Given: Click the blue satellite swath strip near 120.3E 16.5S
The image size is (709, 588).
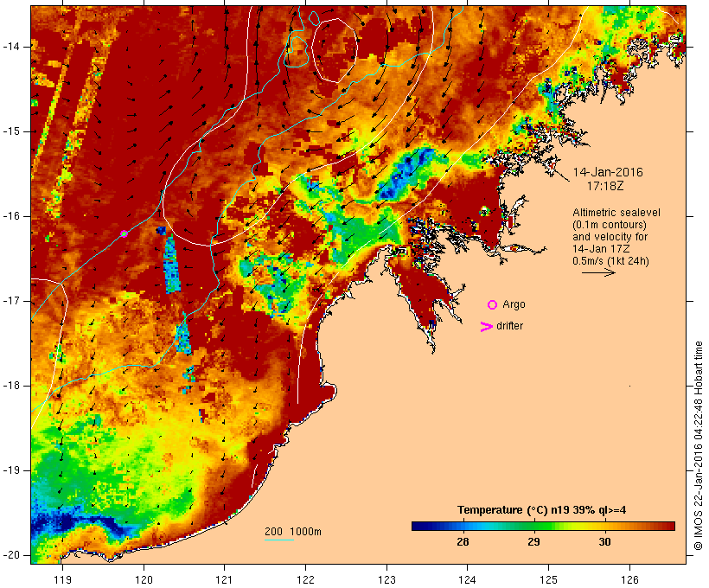Looking at the screenshot, I should pos(171,263).
